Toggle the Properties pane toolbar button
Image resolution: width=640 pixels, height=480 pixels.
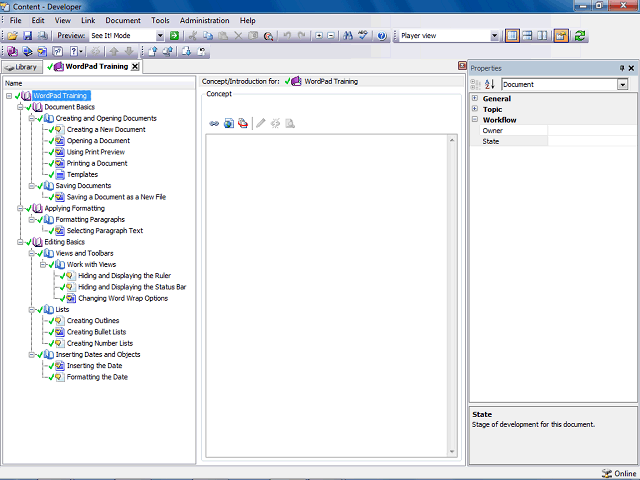(561, 36)
